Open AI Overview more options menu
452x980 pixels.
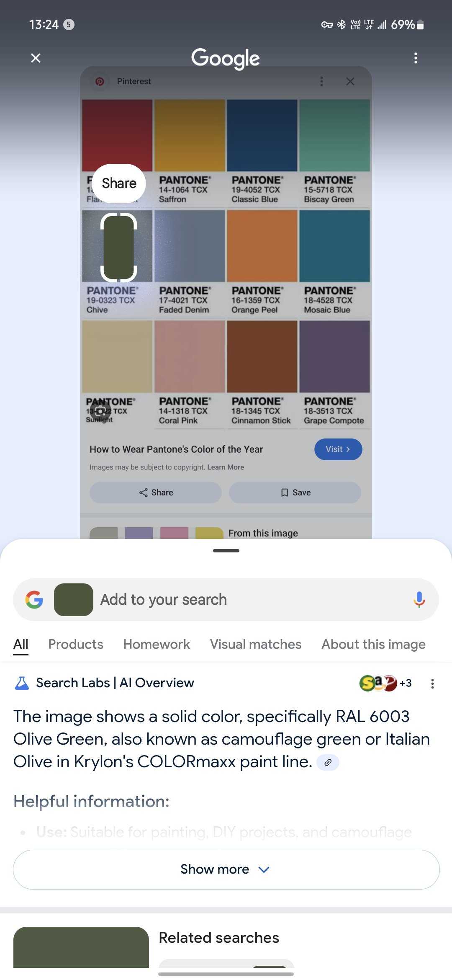432,683
